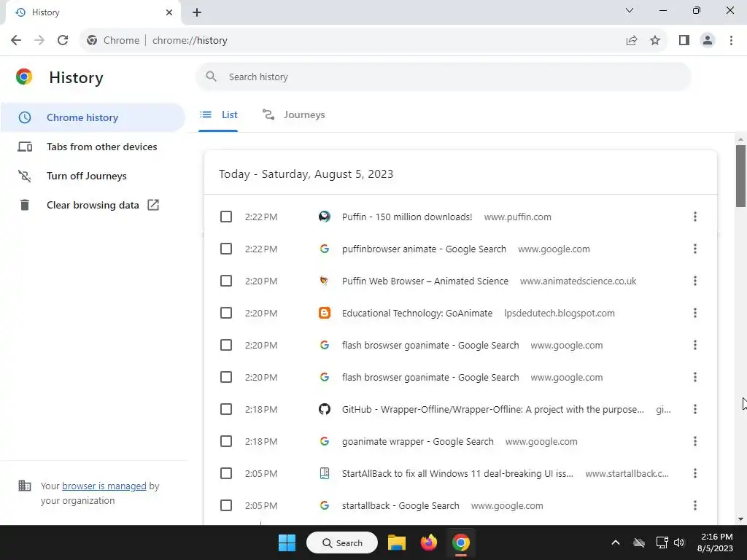Image resolution: width=747 pixels, height=560 pixels.
Task: Open File Explorer from the taskbar
Action: [x=396, y=542]
